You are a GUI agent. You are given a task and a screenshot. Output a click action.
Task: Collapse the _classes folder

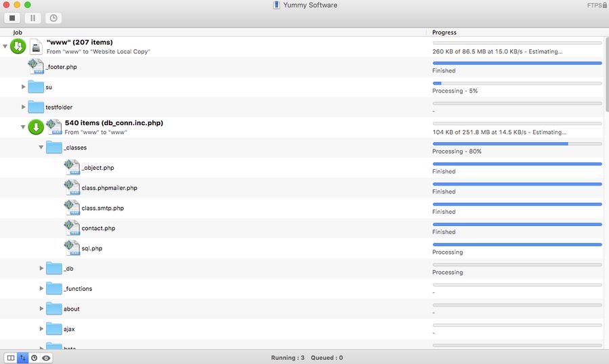click(41, 147)
